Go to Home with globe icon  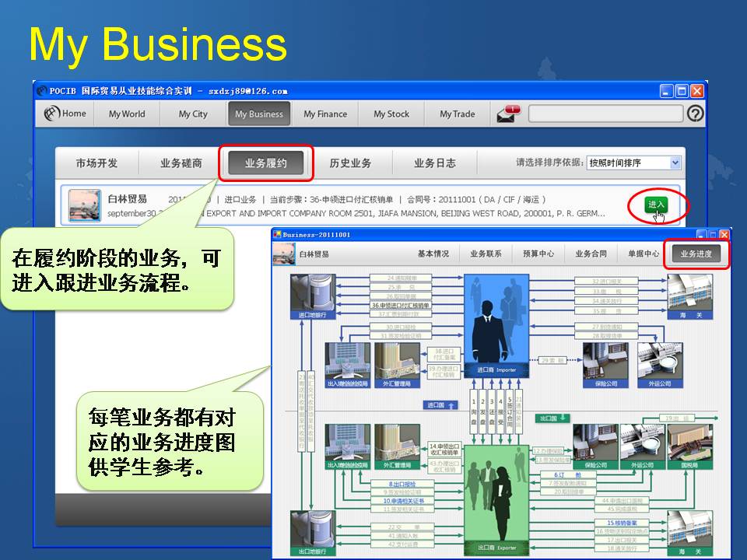point(65,114)
